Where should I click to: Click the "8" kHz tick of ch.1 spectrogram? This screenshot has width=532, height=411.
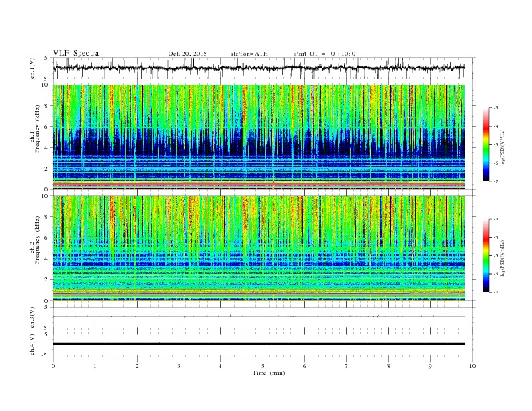[47, 106]
